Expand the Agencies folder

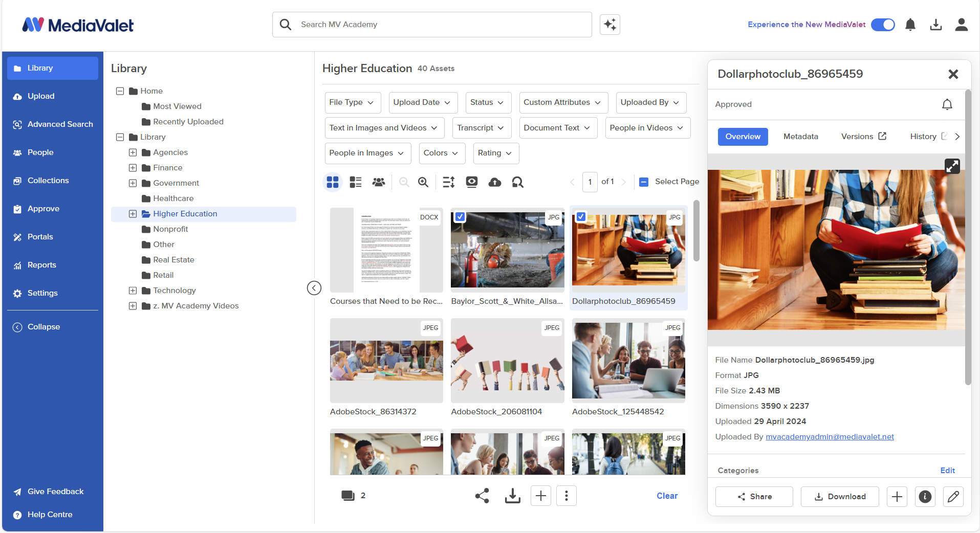[x=133, y=152]
